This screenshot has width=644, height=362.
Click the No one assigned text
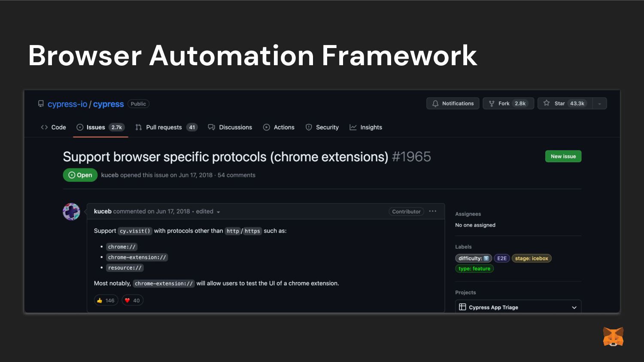tap(475, 225)
